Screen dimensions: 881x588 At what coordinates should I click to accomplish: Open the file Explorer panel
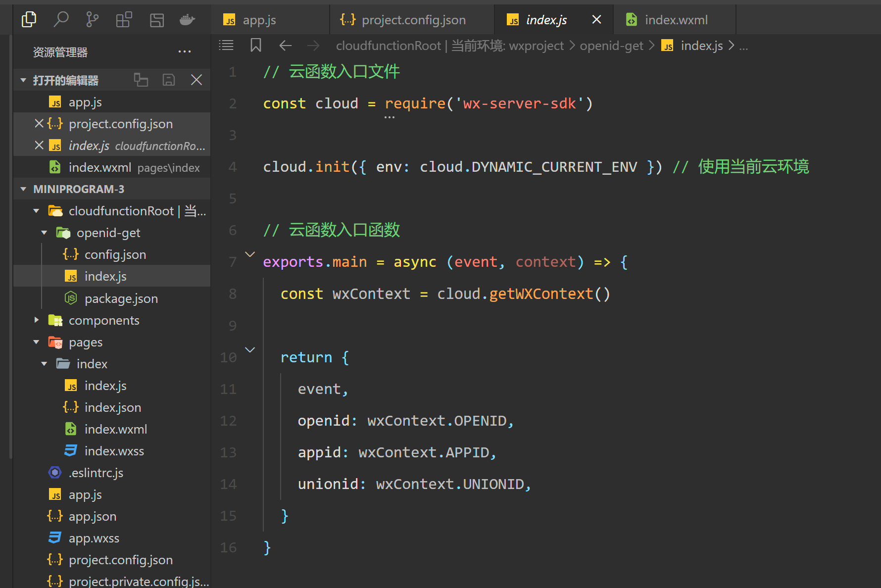29,19
